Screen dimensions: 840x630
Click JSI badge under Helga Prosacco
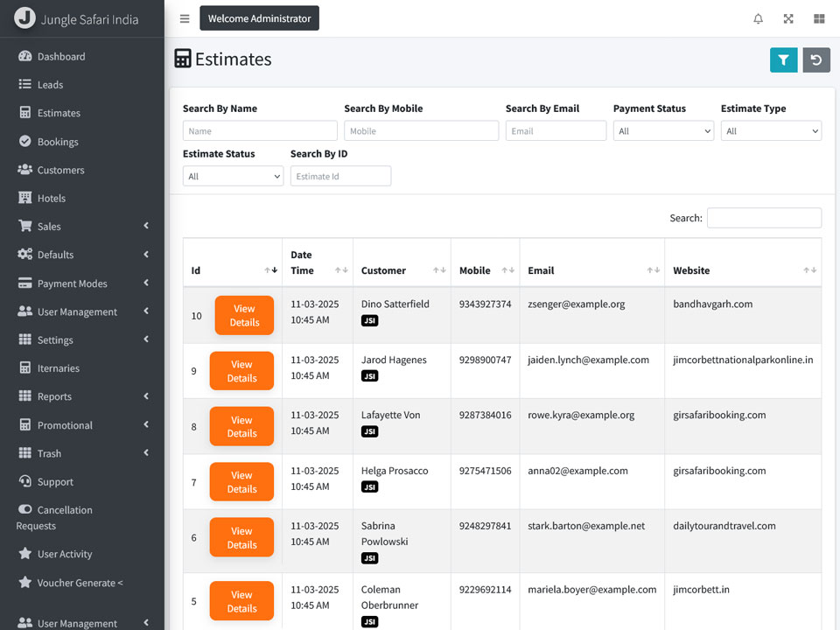pos(369,487)
